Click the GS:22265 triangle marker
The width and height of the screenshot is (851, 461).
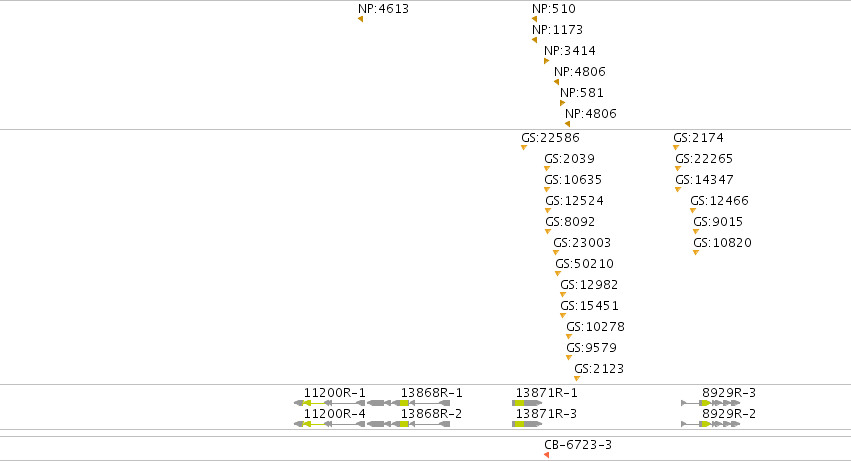(x=677, y=168)
